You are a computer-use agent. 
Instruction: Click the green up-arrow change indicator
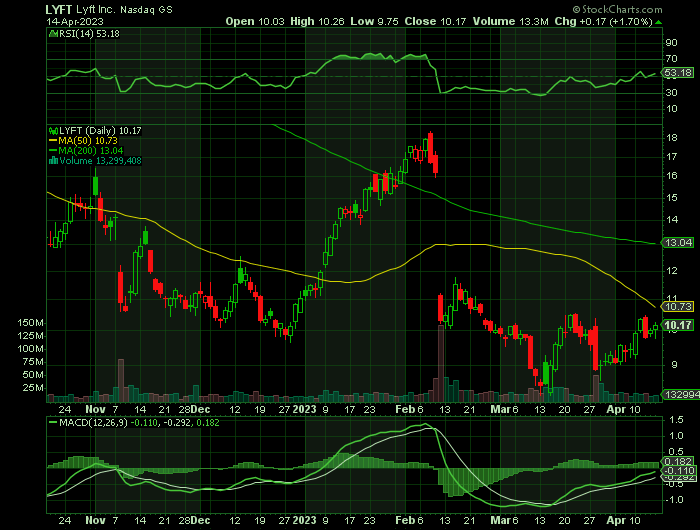point(659,22)
